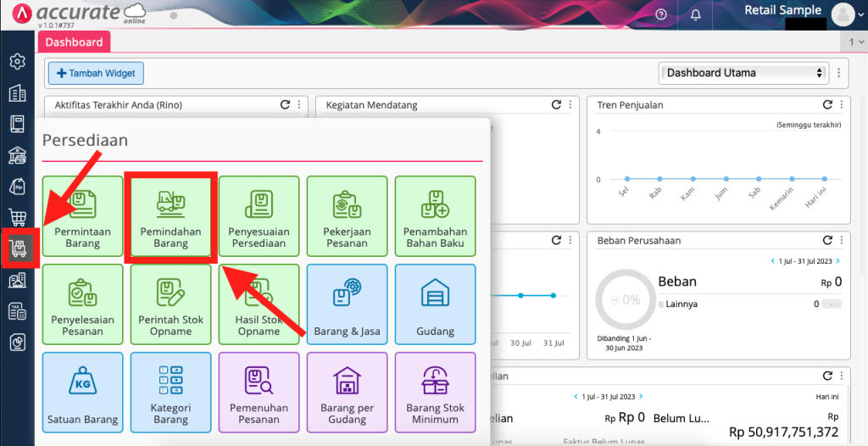Open the settings gear in sidebar
868x446 pixels.
tap(17, 62)
